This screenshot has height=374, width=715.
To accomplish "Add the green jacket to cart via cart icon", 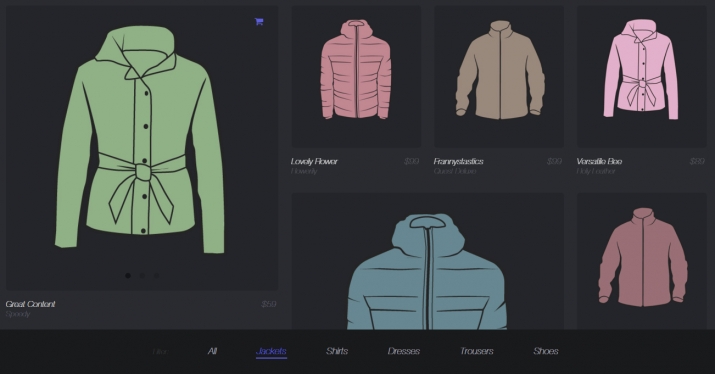I will click(259, 21).
